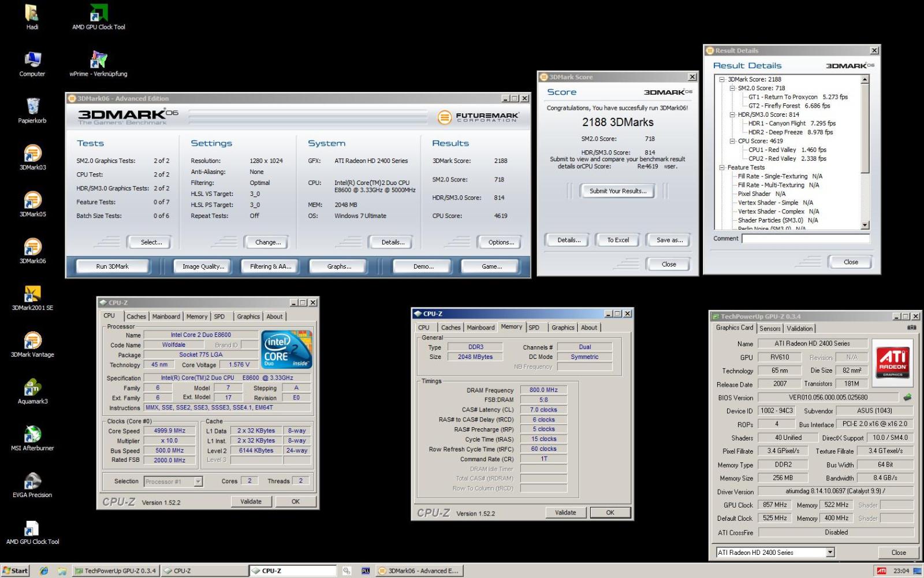Click Save as button in Score window
Viewport: 924px width, 578px height.
click(669, 240)
